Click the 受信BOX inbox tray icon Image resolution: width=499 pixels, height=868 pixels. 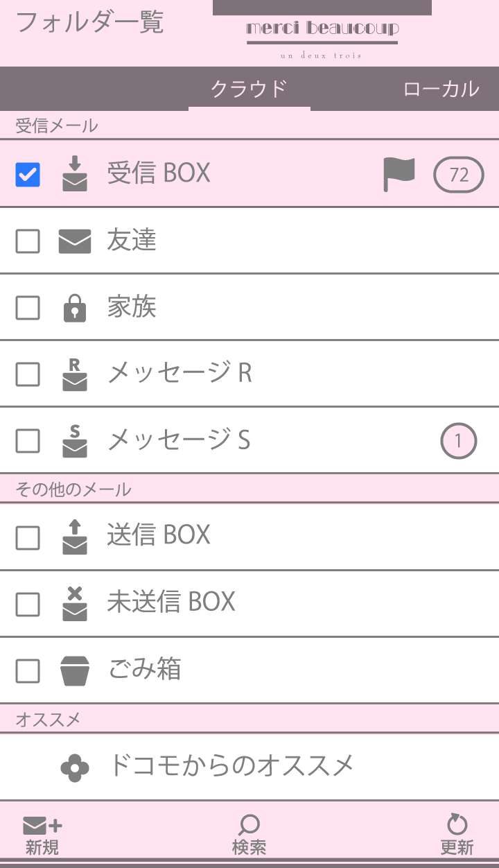coord(75,173)
